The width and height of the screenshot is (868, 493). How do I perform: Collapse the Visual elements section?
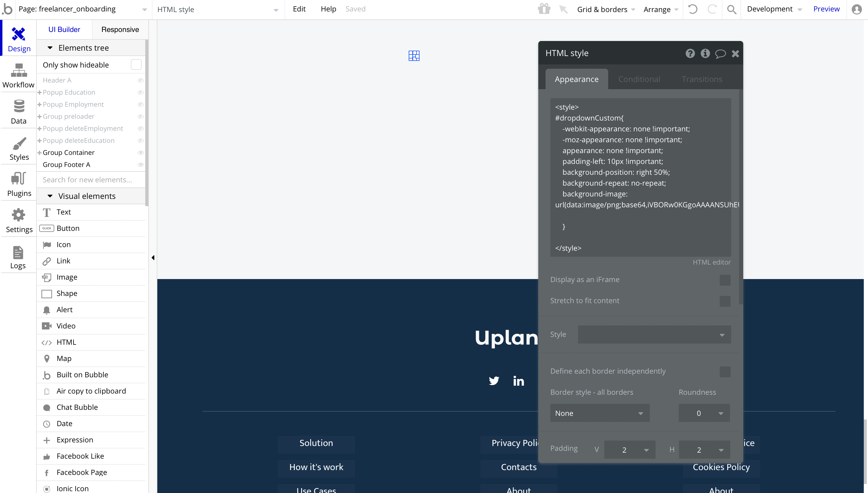point(50,196)
